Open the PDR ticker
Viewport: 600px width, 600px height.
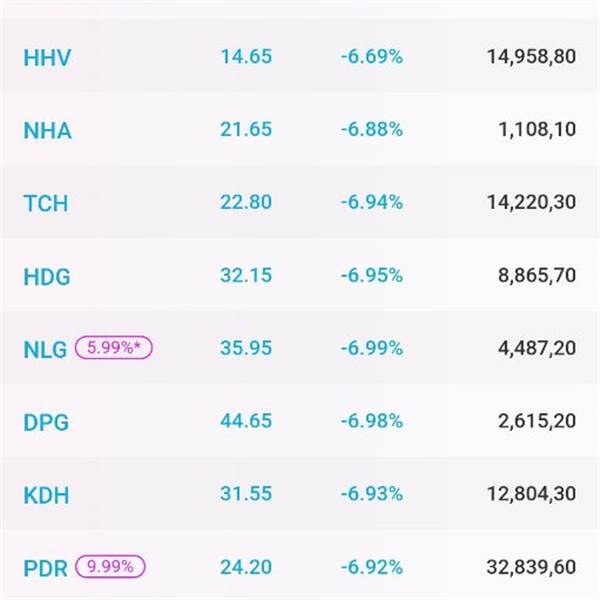pyautogui.click(x=45, y=568)
